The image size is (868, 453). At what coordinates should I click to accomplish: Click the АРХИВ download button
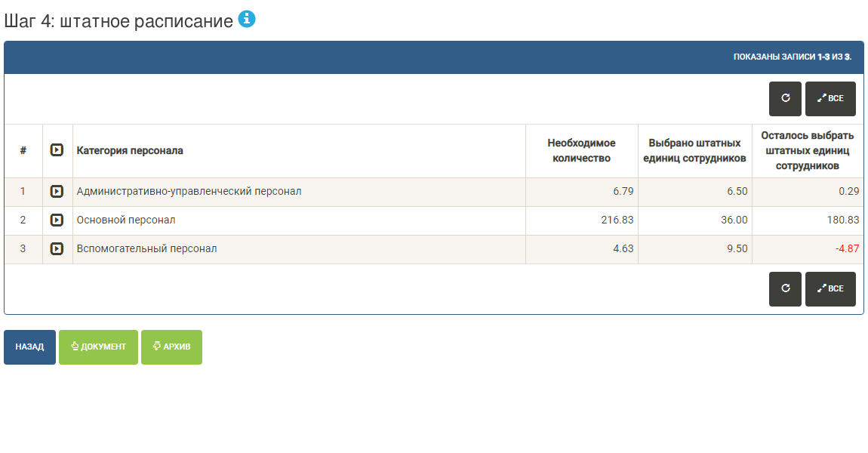171,347
